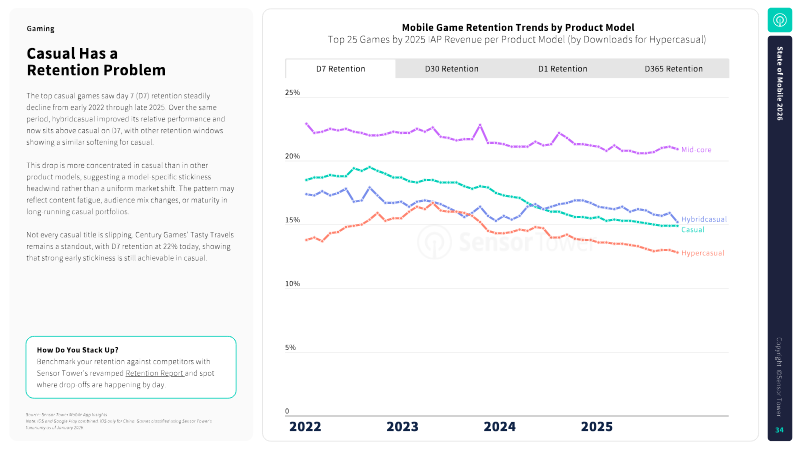Select the D7 Retention tab

pos(340,69)
